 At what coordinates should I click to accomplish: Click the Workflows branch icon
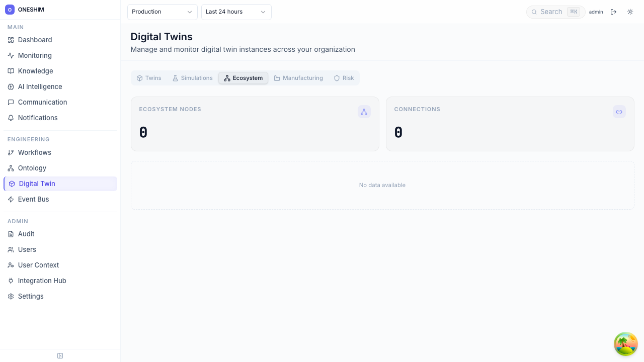pyautogui.click(x=11, y=153)
